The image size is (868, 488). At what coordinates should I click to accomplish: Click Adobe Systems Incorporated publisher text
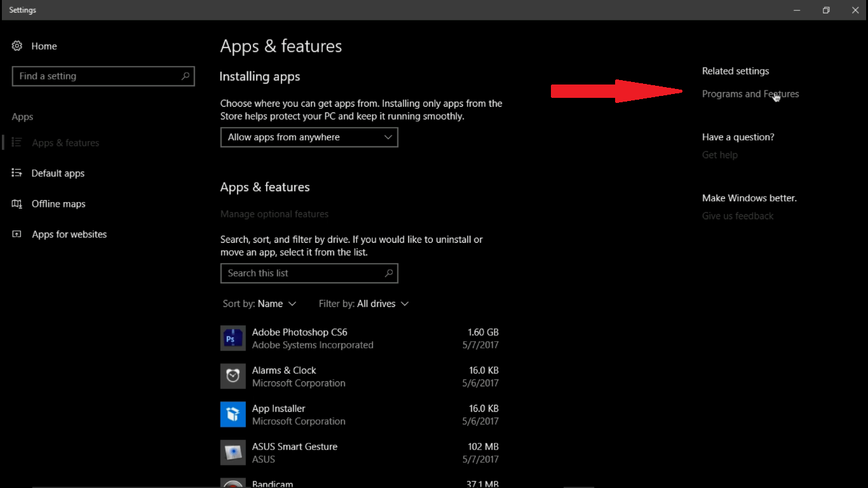click(313, 345)
